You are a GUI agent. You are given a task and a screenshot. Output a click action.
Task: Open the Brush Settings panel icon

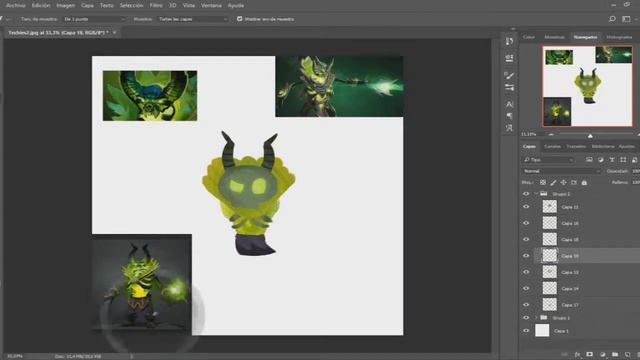[509, 87]
